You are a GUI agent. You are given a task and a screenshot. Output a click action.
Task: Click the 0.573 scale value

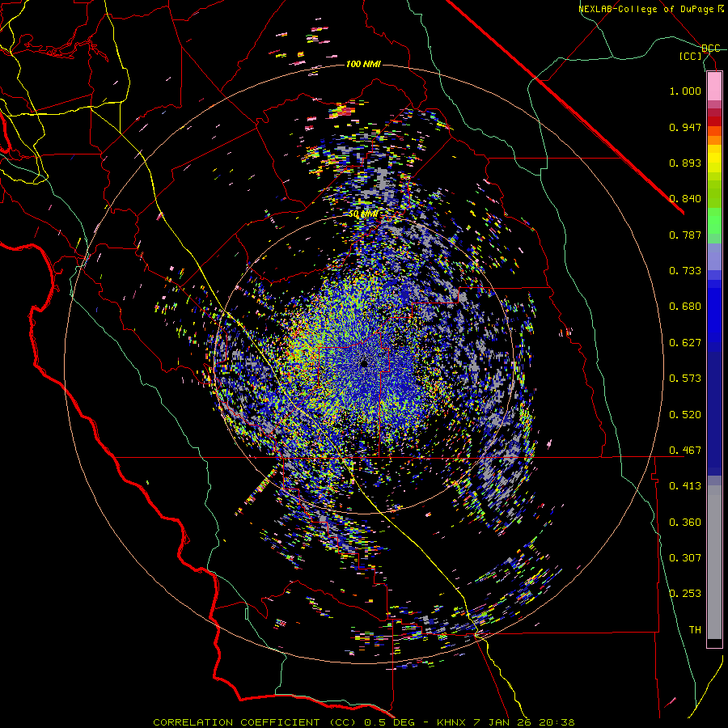[685, 379]
